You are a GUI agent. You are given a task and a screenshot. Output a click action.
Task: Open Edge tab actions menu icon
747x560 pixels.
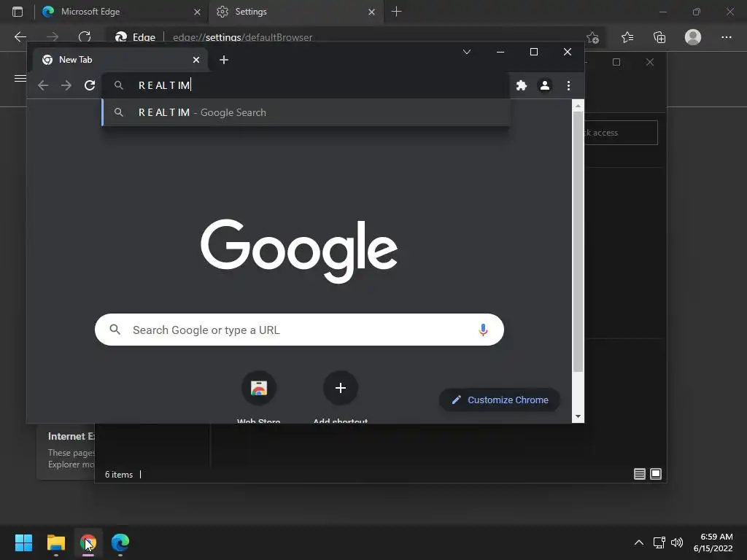pos(18,12)
